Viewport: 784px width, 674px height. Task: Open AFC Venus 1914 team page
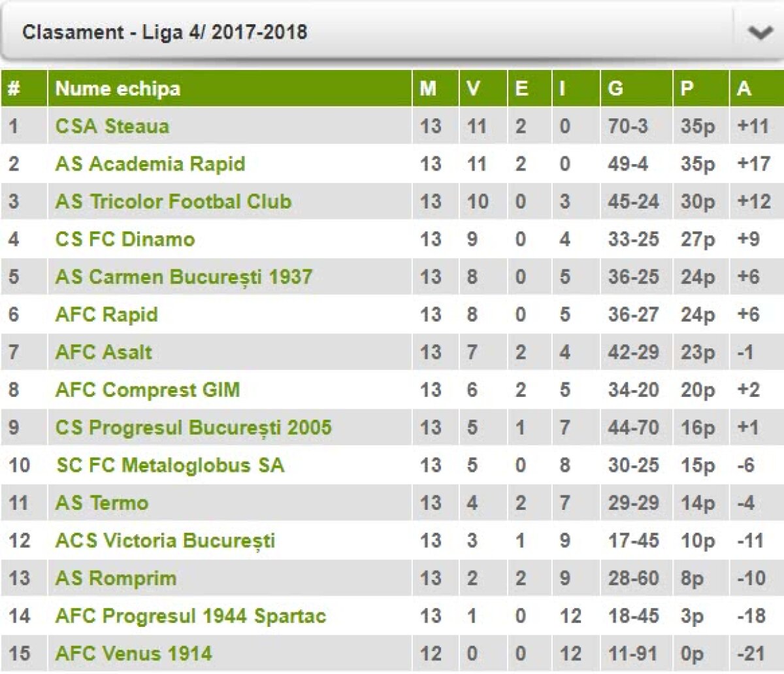pos(134,654)
